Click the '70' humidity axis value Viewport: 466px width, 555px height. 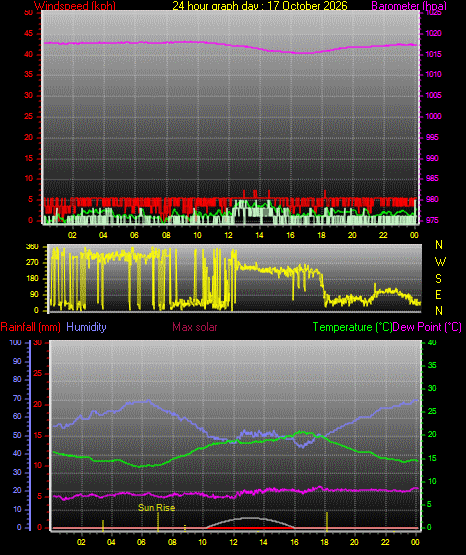pos(17,399)
